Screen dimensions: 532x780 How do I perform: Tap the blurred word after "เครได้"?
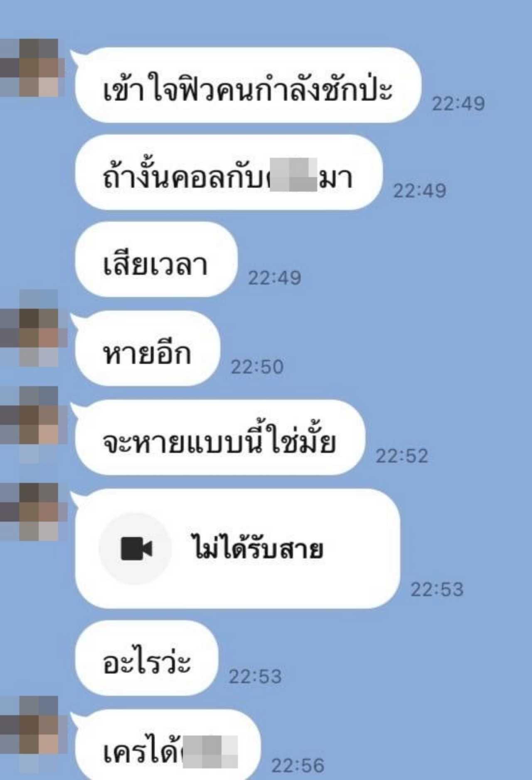pyautogui.click(x=211, y=751)
